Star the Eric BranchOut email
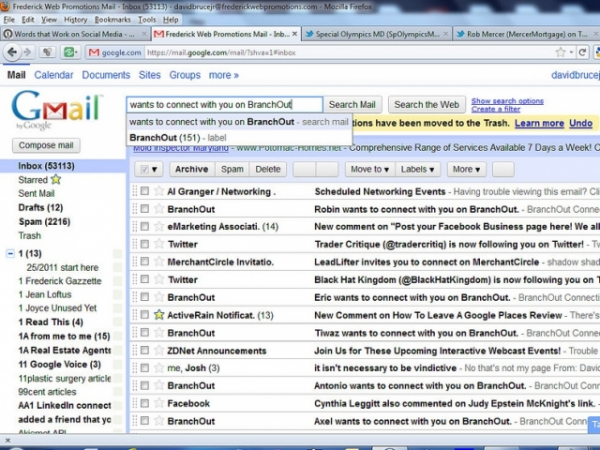This screenshot has height=450, width=600. tap(159, 297)
